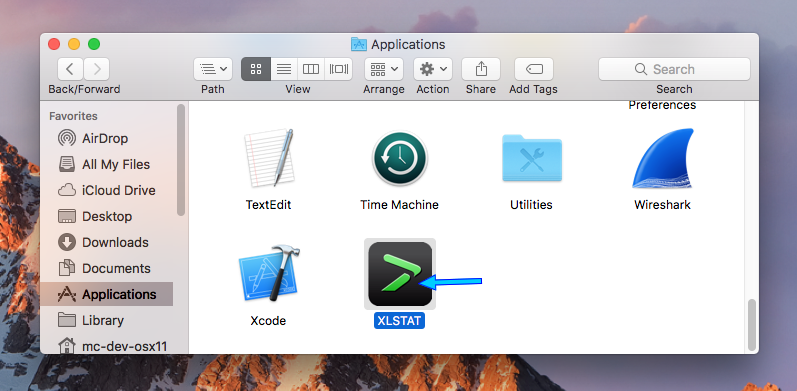Go to Downloads in sidebar
Image resolution: width=797 pixels, height=391 pixels.
click(107, 242)
